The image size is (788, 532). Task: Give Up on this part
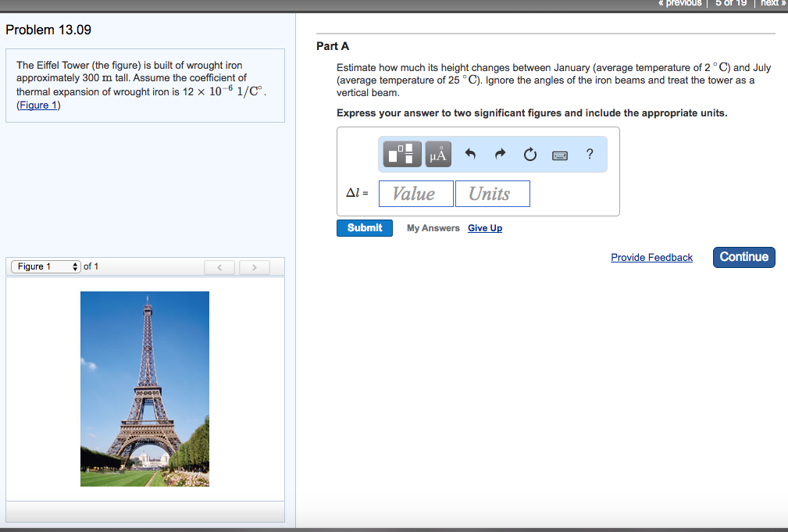coord(484,227)
